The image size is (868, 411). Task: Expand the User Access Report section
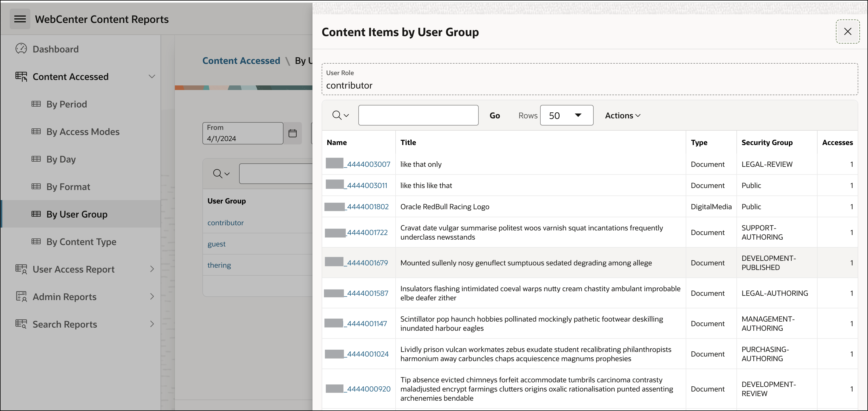point(152,269)
